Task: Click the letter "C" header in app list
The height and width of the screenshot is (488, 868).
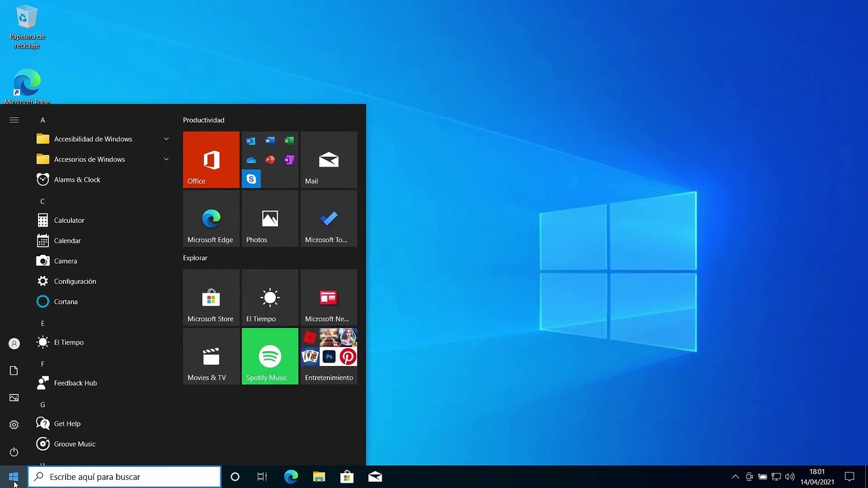Action: tap(42, 201)
